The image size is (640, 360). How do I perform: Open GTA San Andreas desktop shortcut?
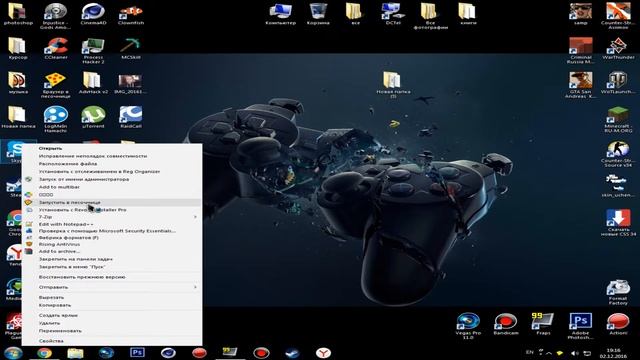pos(581,85)
